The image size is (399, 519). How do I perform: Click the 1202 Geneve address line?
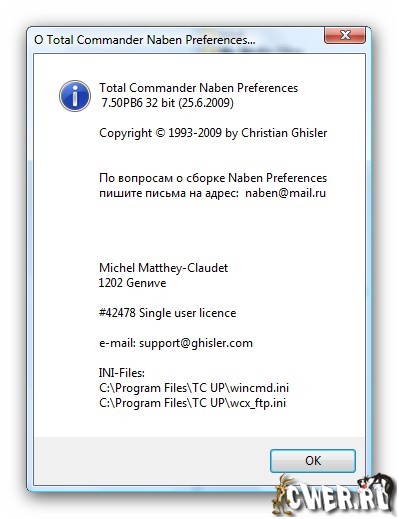[132, 283]
